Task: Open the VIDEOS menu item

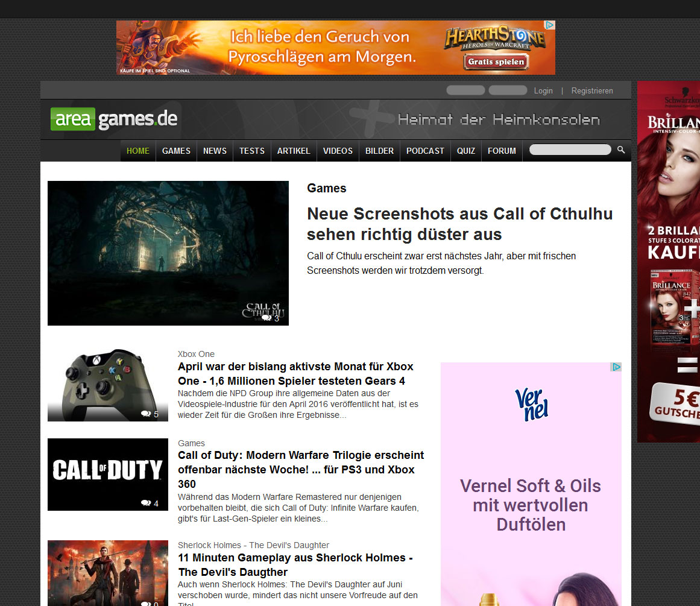Action: [x=338, y=151]
